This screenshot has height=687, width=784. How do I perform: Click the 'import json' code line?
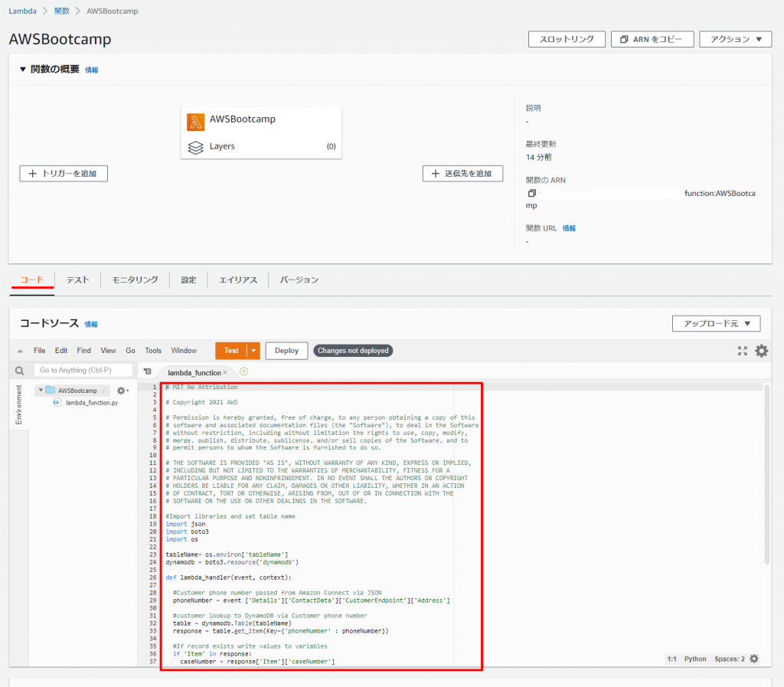[x=185, y=524]
